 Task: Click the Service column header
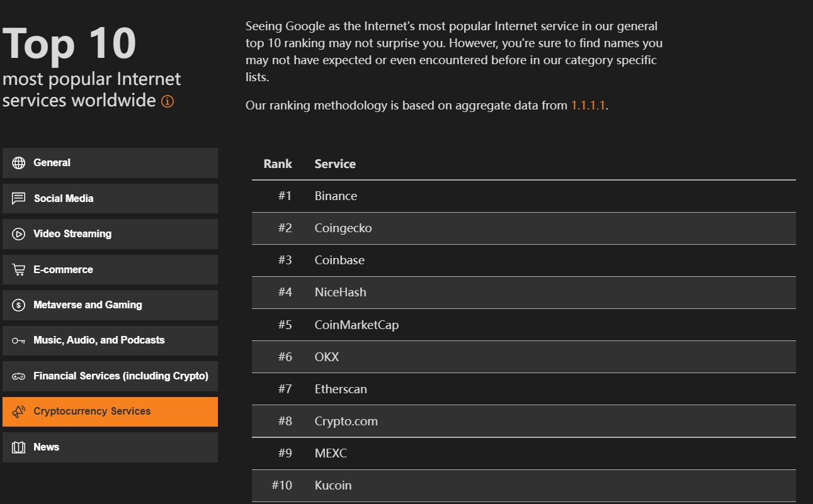click(x=335, y=164)
